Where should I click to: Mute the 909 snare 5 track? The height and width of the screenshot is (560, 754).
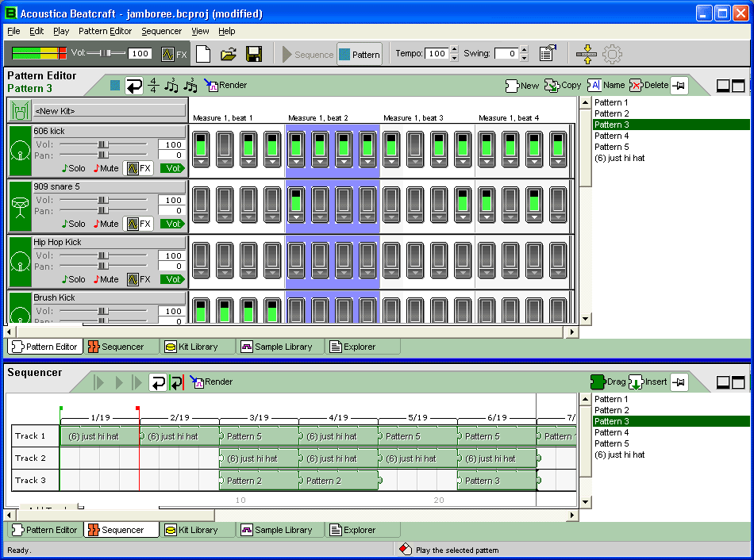(106, 224)
